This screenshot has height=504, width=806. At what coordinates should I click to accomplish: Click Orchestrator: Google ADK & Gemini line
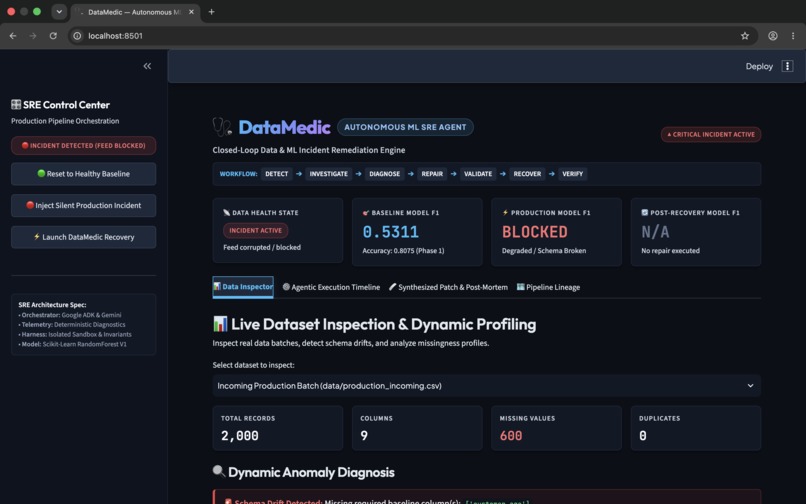point(70,315)
